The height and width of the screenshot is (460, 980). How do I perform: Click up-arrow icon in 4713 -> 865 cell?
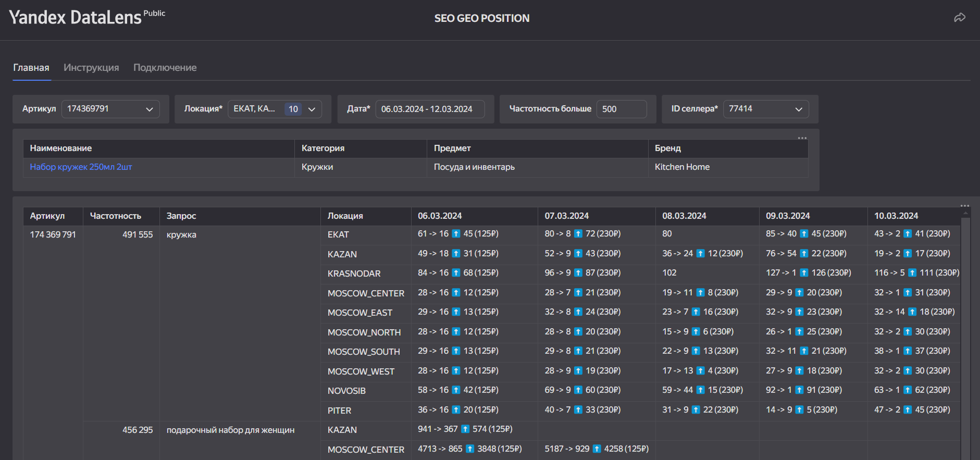(470, 449)
